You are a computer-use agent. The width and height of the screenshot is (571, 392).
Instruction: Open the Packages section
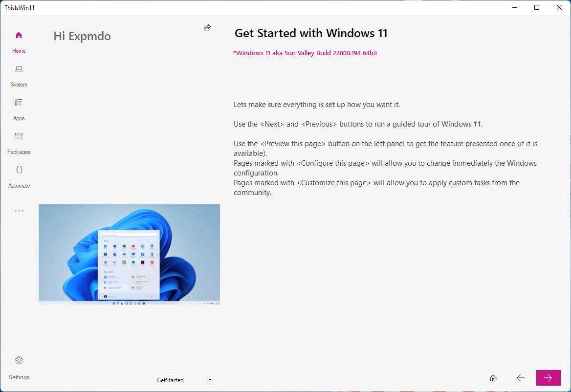point(19,143)
